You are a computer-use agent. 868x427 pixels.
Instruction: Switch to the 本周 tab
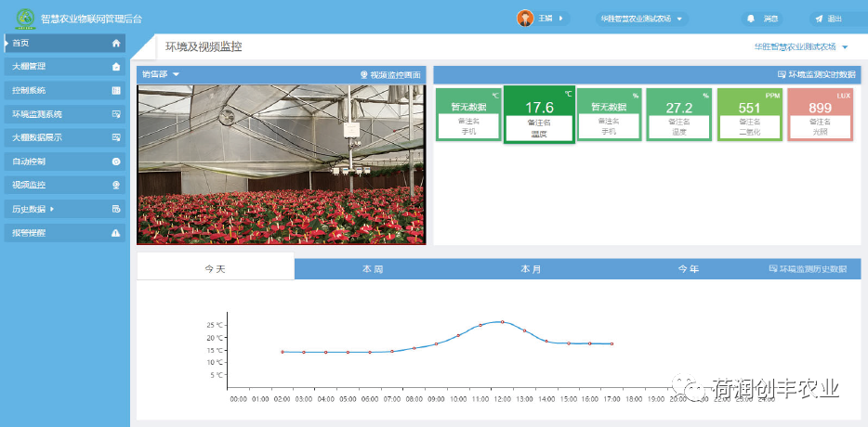373,269
